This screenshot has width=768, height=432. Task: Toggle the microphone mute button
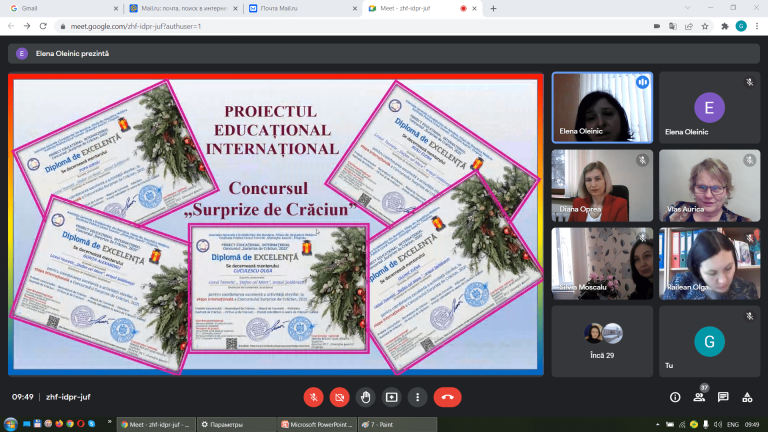(x=313, y=397)
